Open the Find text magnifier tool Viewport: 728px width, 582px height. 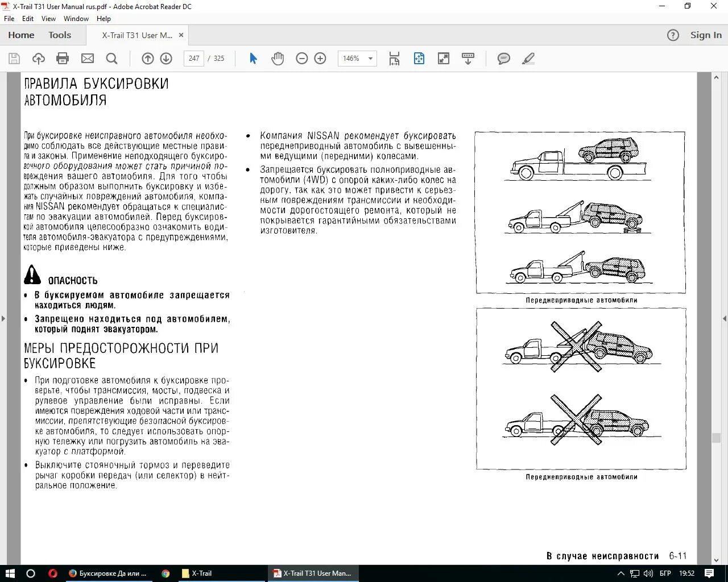coord(112,59)
